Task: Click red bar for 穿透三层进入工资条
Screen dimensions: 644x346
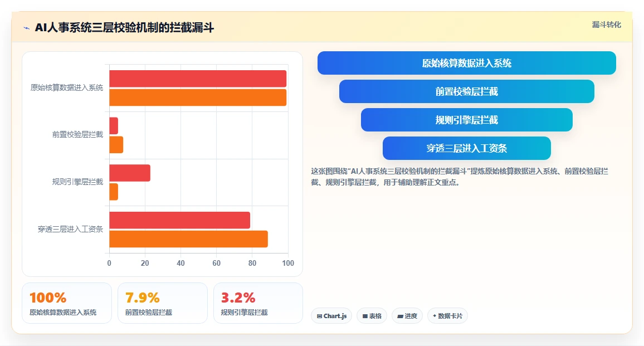Action: coord(179,220)
